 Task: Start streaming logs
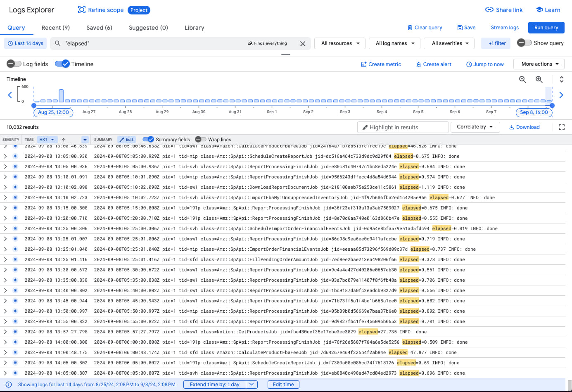(505, 28)
